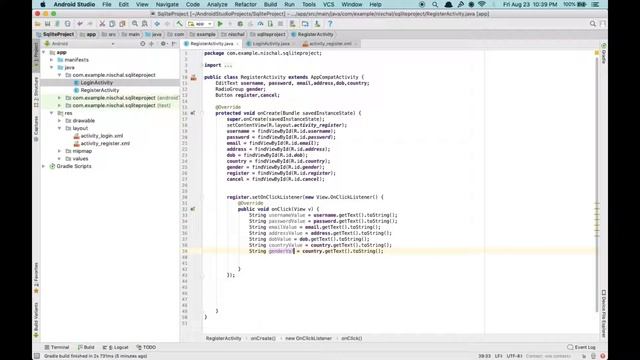The height and width of the screenshot is (360, 640).
Task: Collapse the app module tree node
Action: [44, 52]
